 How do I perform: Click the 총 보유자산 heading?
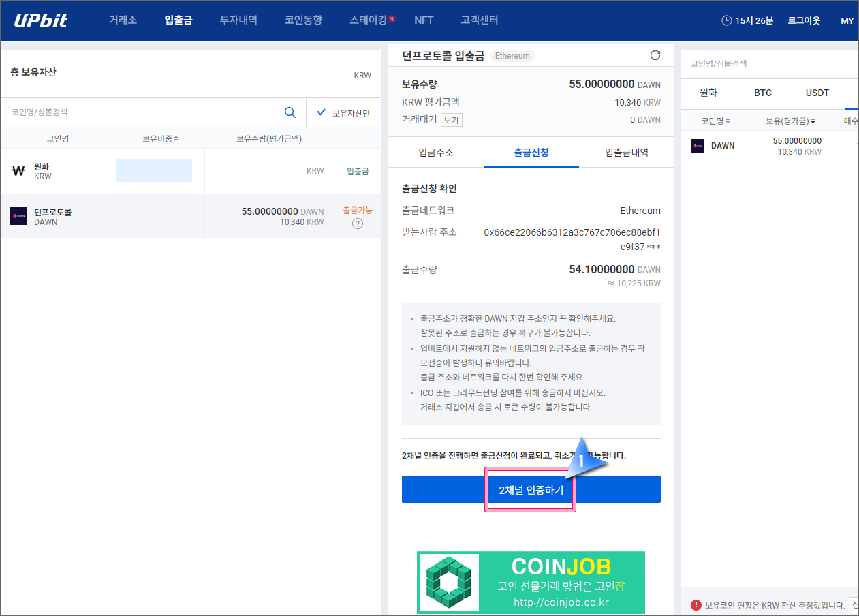pos(33,72)
